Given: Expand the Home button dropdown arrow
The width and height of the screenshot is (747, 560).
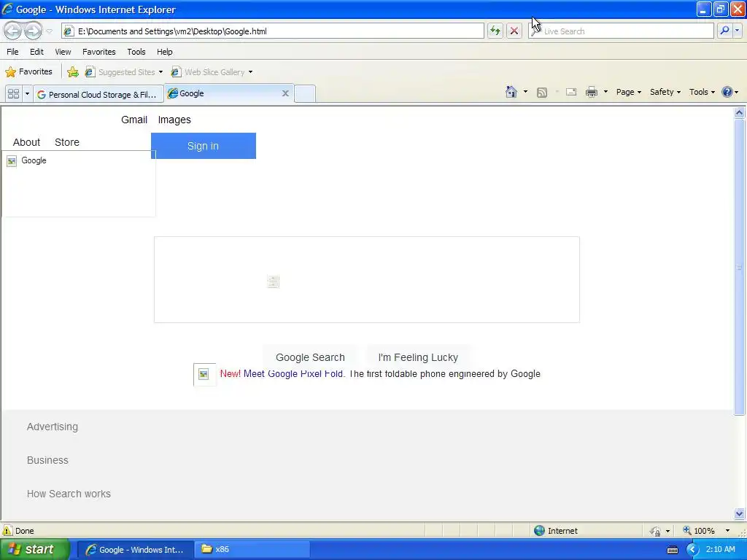Looking at the screenshot, I should [525, 92].
